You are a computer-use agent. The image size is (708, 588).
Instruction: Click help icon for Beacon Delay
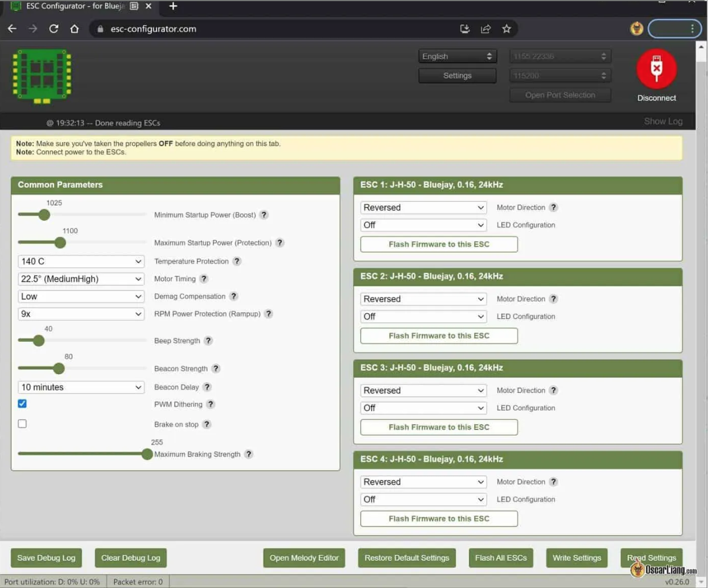[207, 387]
